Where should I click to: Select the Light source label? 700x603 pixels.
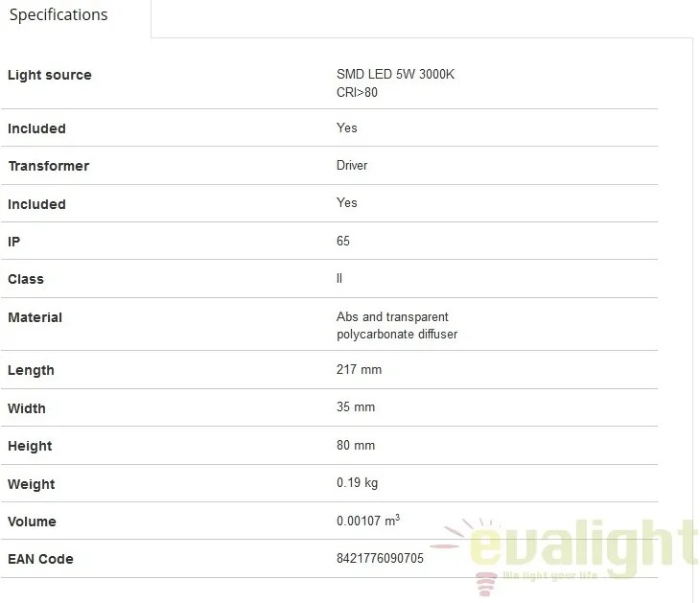[50, 75]
